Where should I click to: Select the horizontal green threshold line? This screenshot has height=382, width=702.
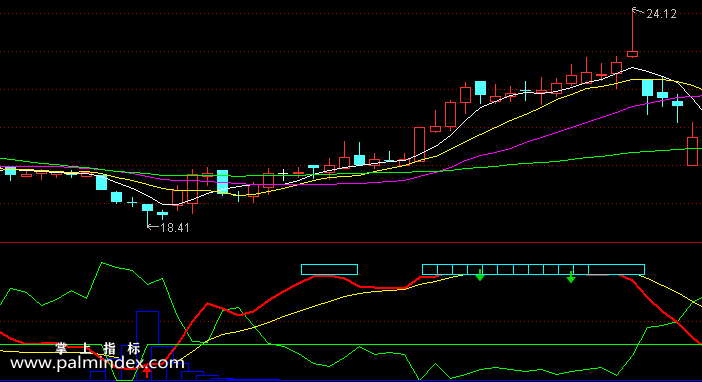coord(351,345)
